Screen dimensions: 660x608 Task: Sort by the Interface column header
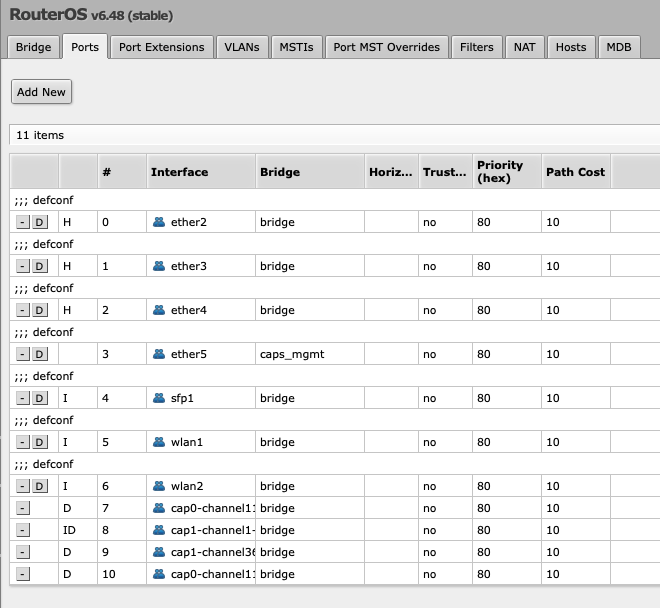point(201,172)
